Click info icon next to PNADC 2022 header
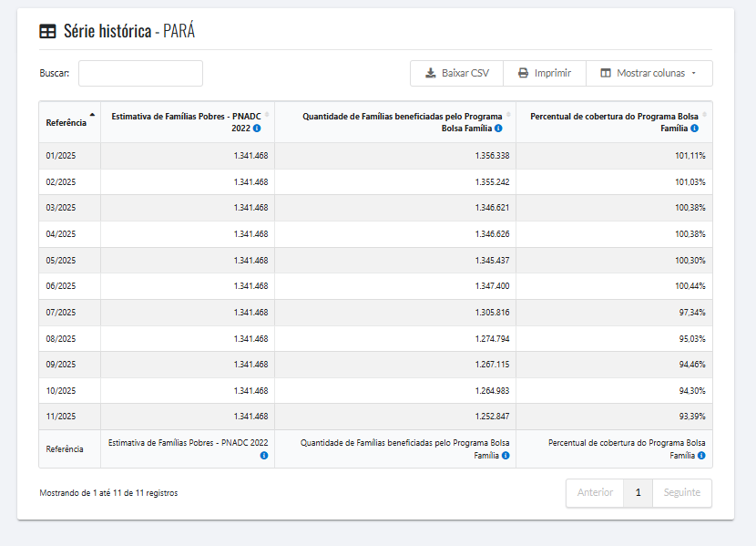Image resolution: width=756 pixels, height=546 pixels. (257, 129)
